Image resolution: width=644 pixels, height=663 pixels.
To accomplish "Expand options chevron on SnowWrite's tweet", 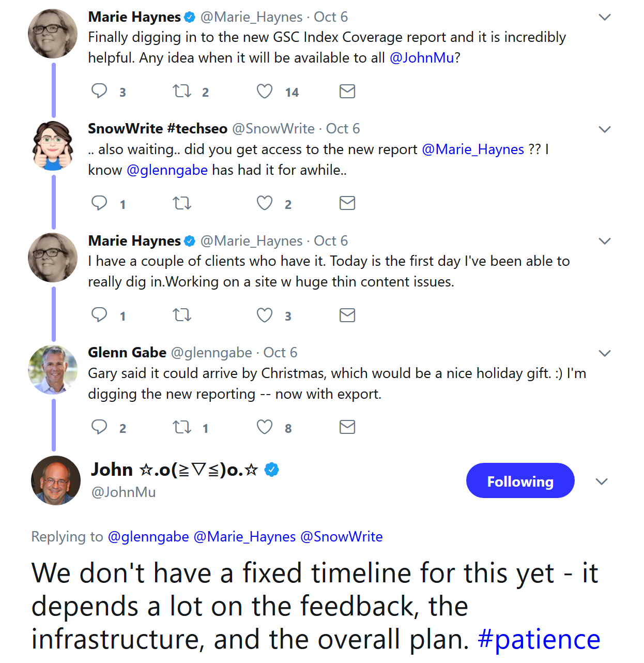I will (x=604, y=129).
